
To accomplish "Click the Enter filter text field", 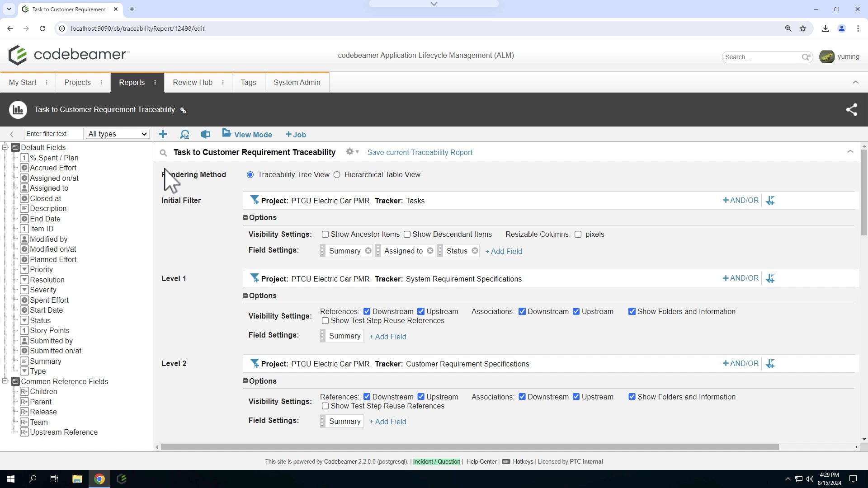I will (x=53, y=134).
